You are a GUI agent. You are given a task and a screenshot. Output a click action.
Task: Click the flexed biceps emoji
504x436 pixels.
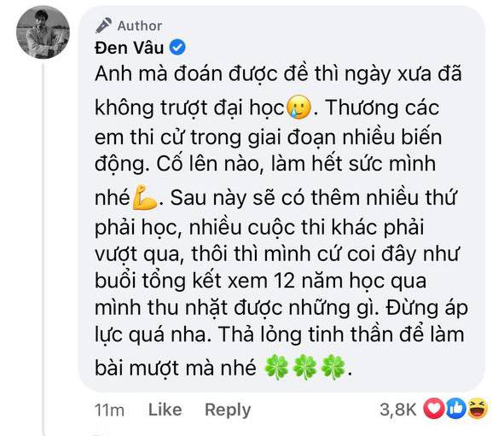(x=145, y=197)
